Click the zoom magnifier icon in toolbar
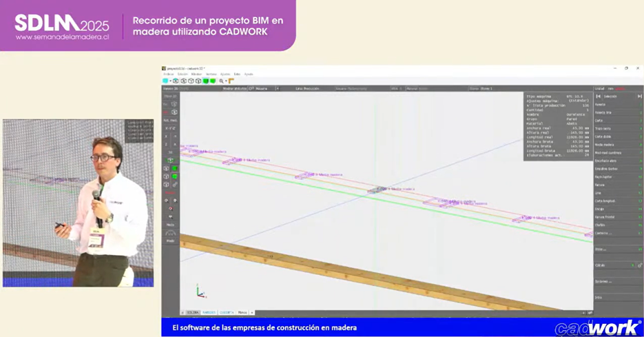 pos(221,81)
